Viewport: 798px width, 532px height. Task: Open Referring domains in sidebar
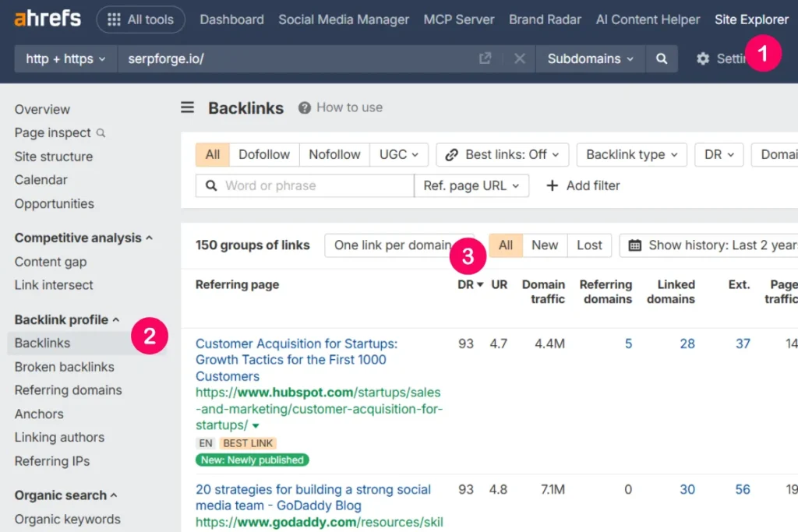coord(68,390)
